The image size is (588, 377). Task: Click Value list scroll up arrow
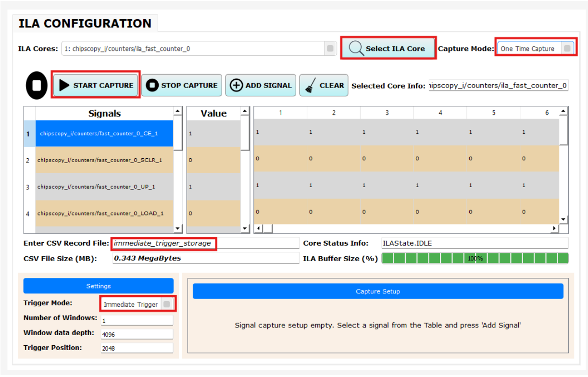pyautogui.click(x=246, y=111)
